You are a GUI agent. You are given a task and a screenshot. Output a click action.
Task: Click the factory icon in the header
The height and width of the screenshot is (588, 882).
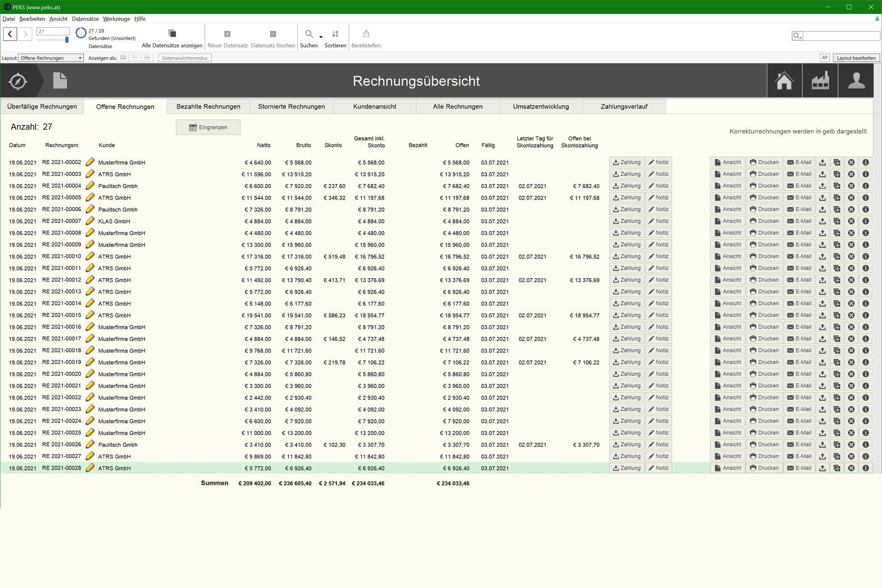pyautogui.click(x=820, y=81)
